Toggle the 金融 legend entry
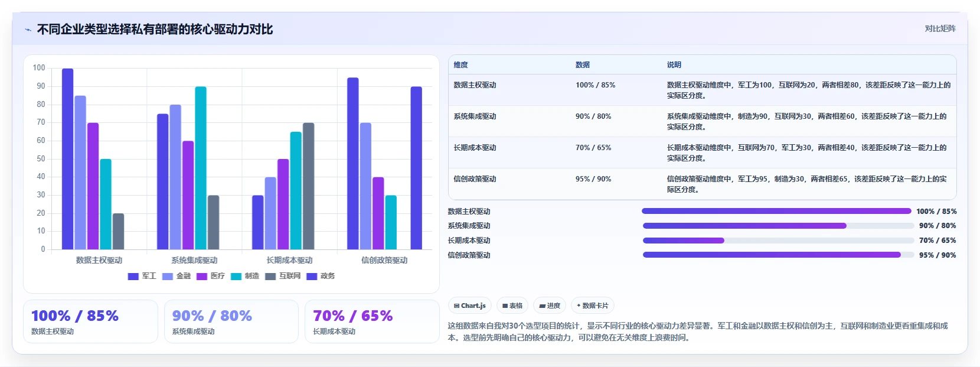The width and height of the screenshot is (980, 367). [177, 276]
